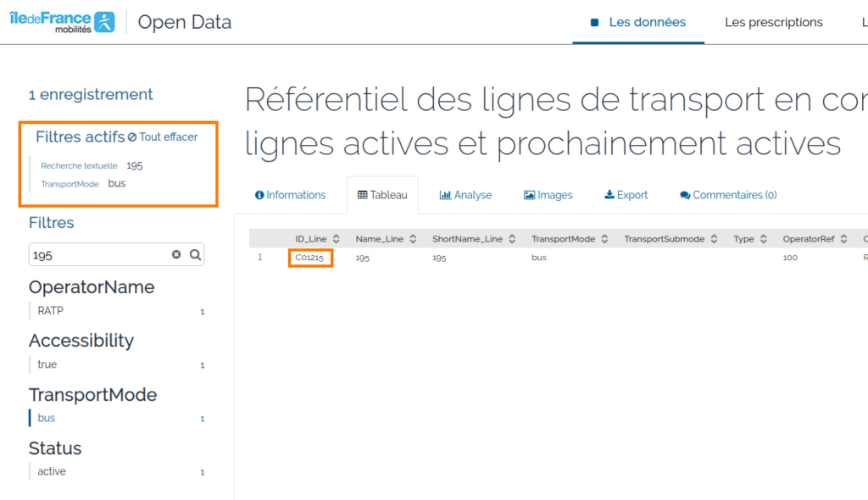
Task: Toggle the active Status filter
Action: click(52, 471)
